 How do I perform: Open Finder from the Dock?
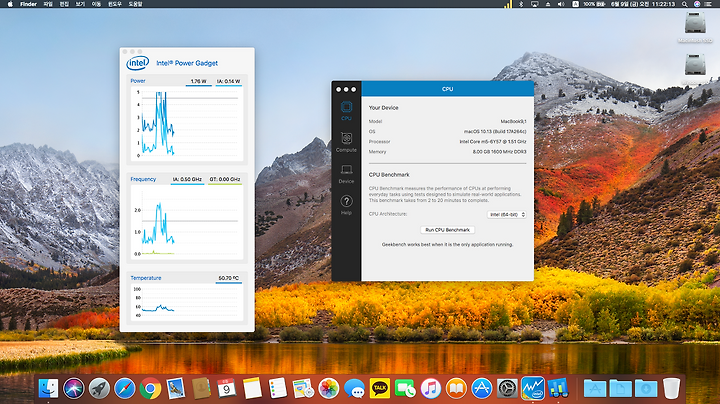tap(48, 388)
